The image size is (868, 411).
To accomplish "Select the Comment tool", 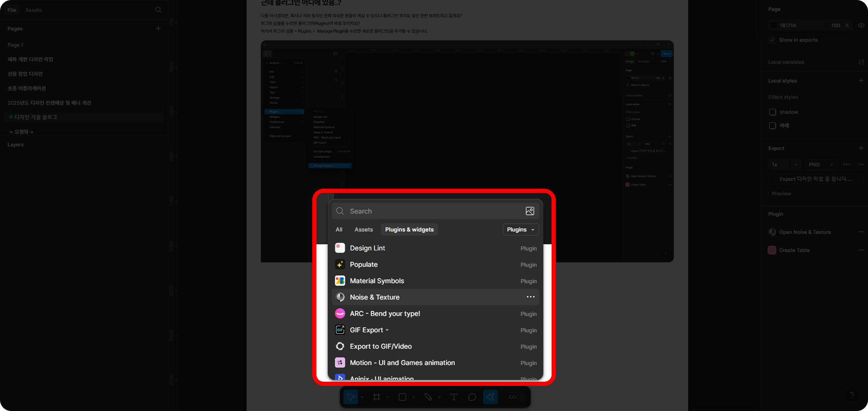I will pyautogui.click(x=472, y=397).
